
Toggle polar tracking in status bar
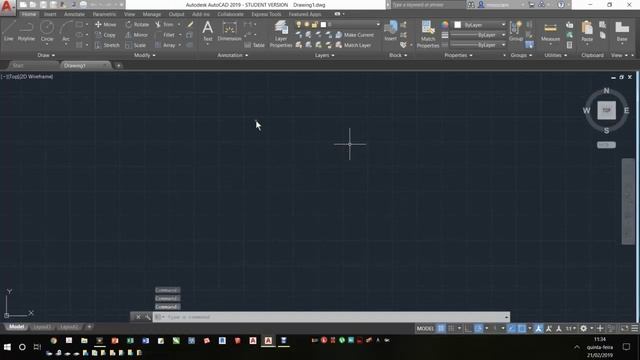pyautogui.click(x=478, y=328)
